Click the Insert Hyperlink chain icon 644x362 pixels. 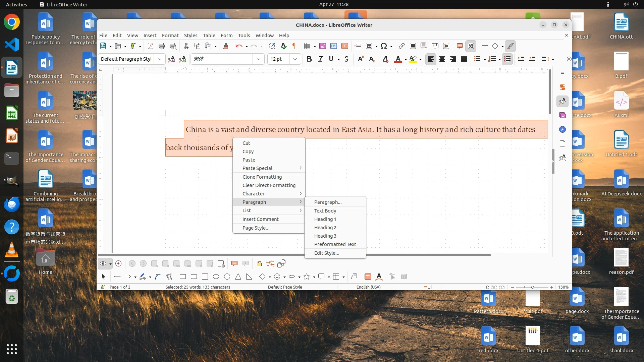pos(402,46)
